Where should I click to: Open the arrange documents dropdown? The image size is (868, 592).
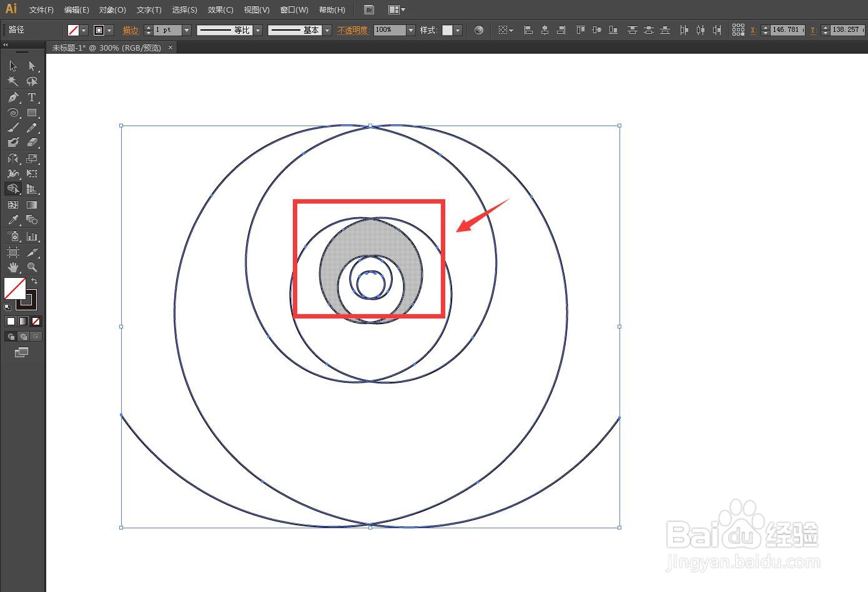pyautogui.click(x=397, y=10)
